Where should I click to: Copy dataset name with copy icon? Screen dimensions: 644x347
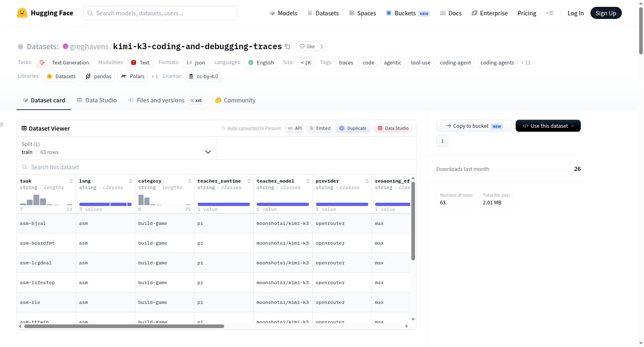(287, 46)
